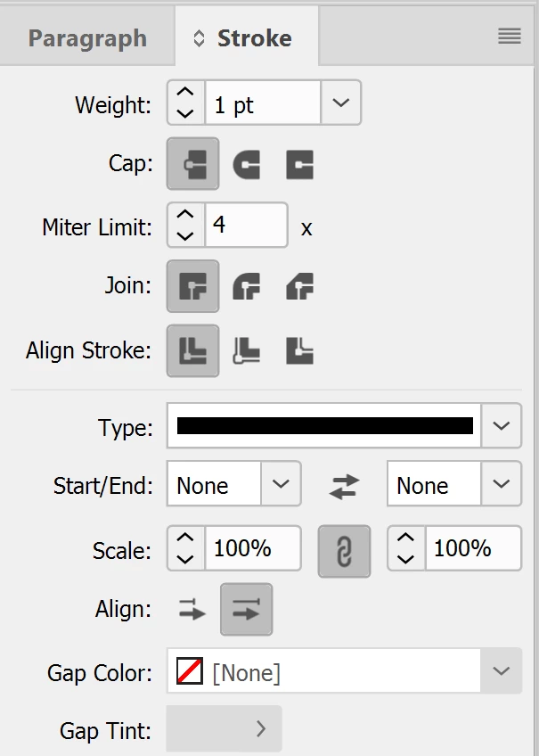Viewport: 539px width, 756px height.
Task: Open the Weight dropdown
Action: [x=340, y=103]
